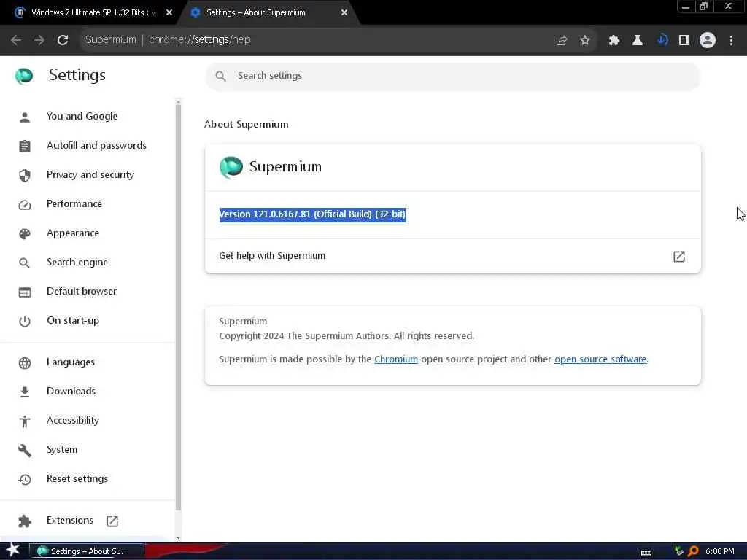The height and width of the screenshot is (560, 747).
Task: Open the Chromium link
Action: tap(396, 359)
